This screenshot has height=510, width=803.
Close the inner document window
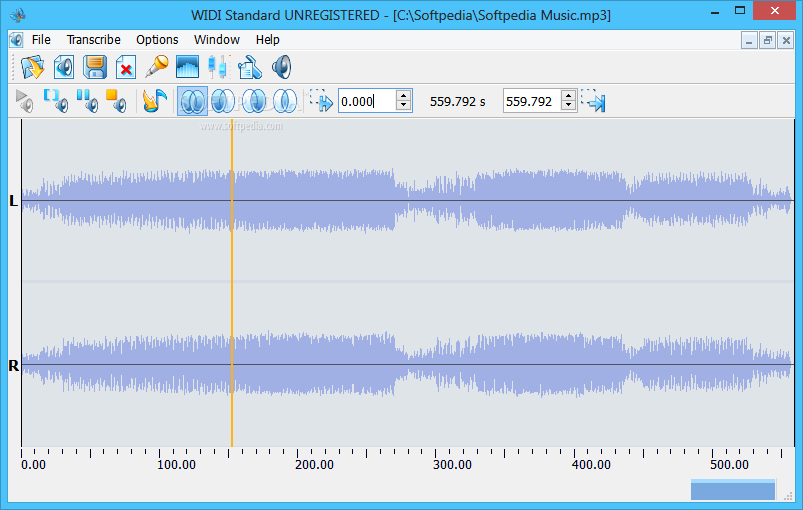pyautogui.click(x=786, y=40)
